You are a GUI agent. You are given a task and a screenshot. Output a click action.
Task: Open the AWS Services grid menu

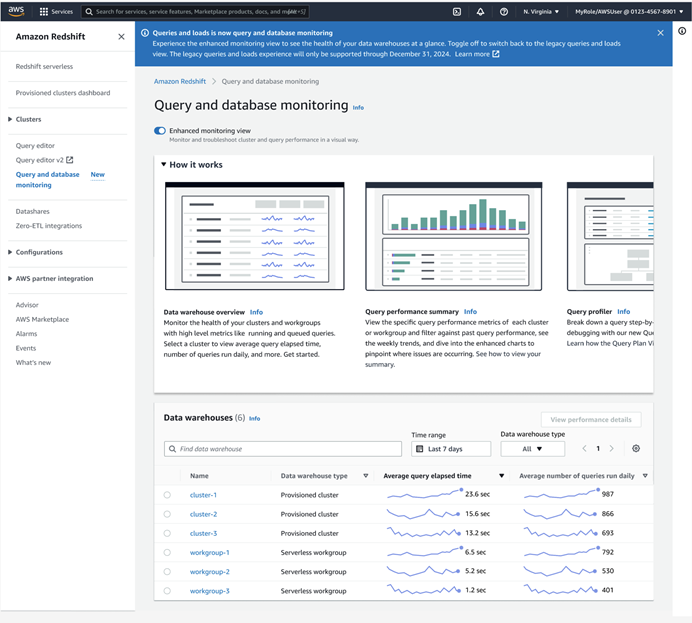44,12
